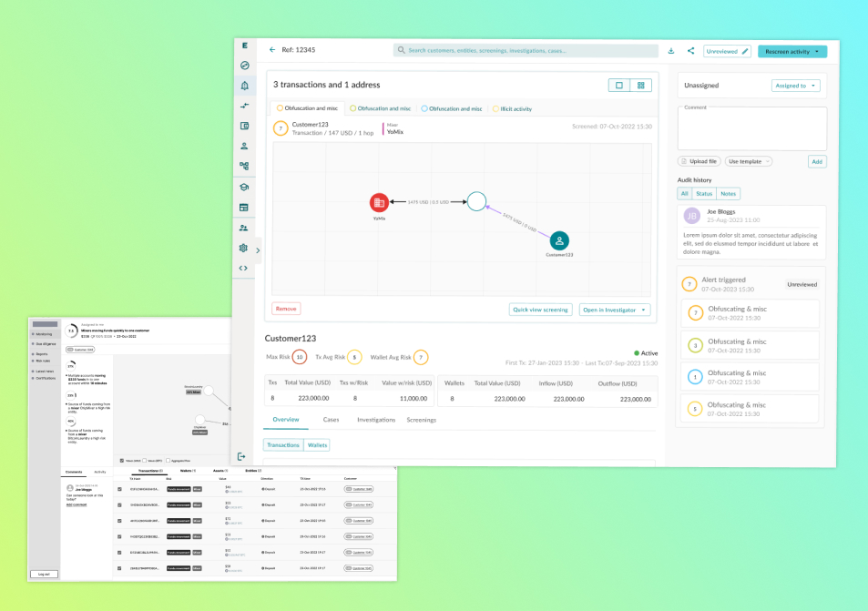The height and width of the screenshot is (611, 868).
Task: Click the share icon in top bar
Action: 690,51
